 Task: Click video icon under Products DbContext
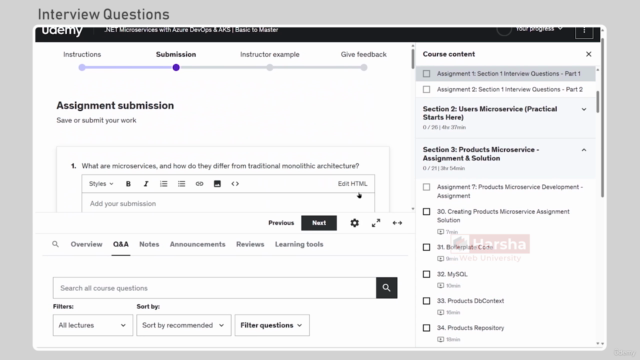point(440,312)
